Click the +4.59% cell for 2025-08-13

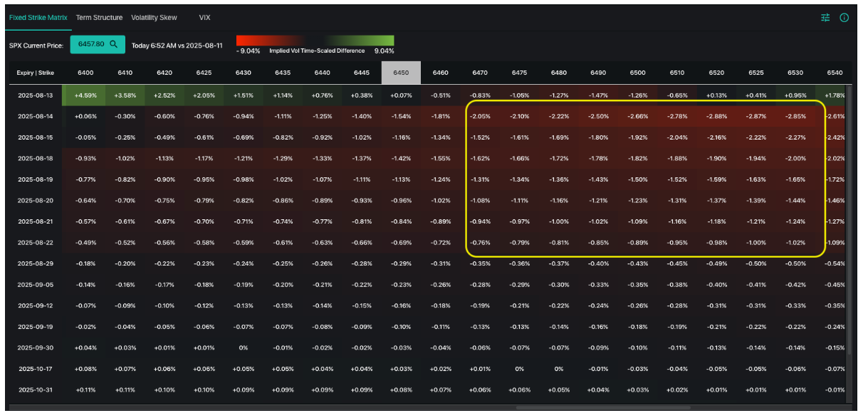tap(85, 96)
